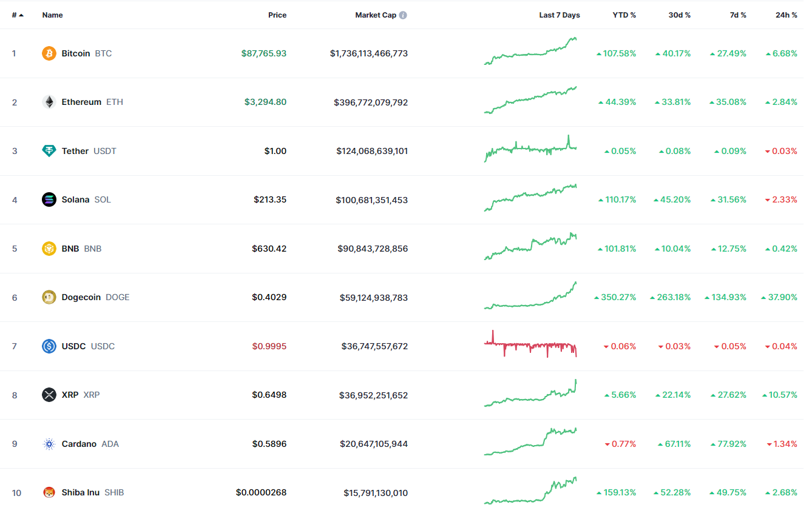812x516 pixels.
Task: Click the BNB logo icon
Action: pyautogui.click(x=49, y=249)
